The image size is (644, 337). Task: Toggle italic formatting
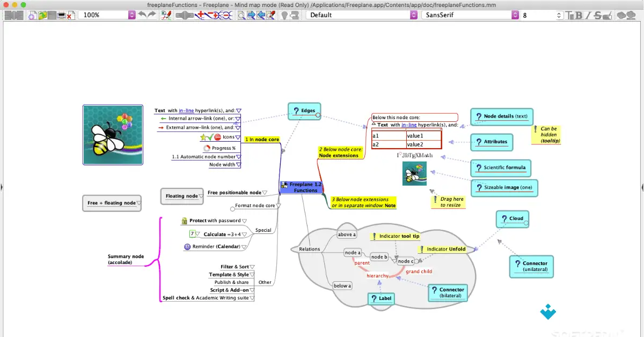(588, 15)
